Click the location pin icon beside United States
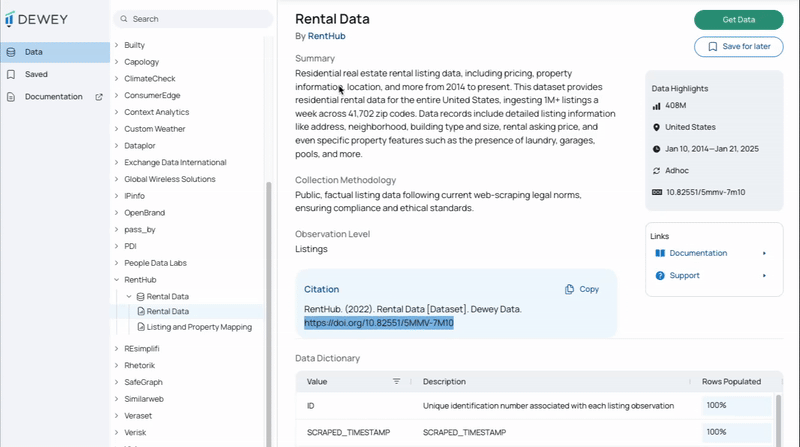This screenshot has height=447, width=800. [x=656, y=127]
